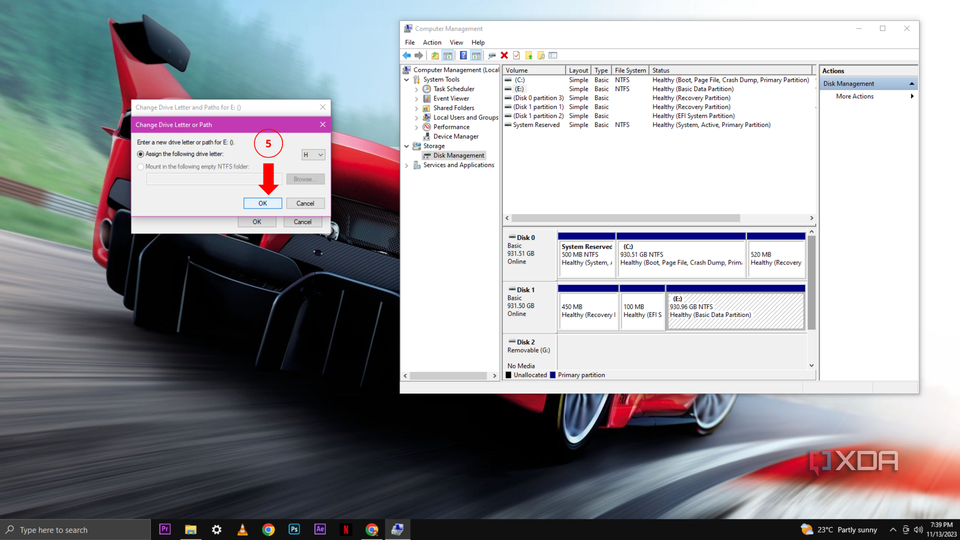Click Computer Management taskbar icon
Viewport: 960px width, 540px height.
point(397,530)
